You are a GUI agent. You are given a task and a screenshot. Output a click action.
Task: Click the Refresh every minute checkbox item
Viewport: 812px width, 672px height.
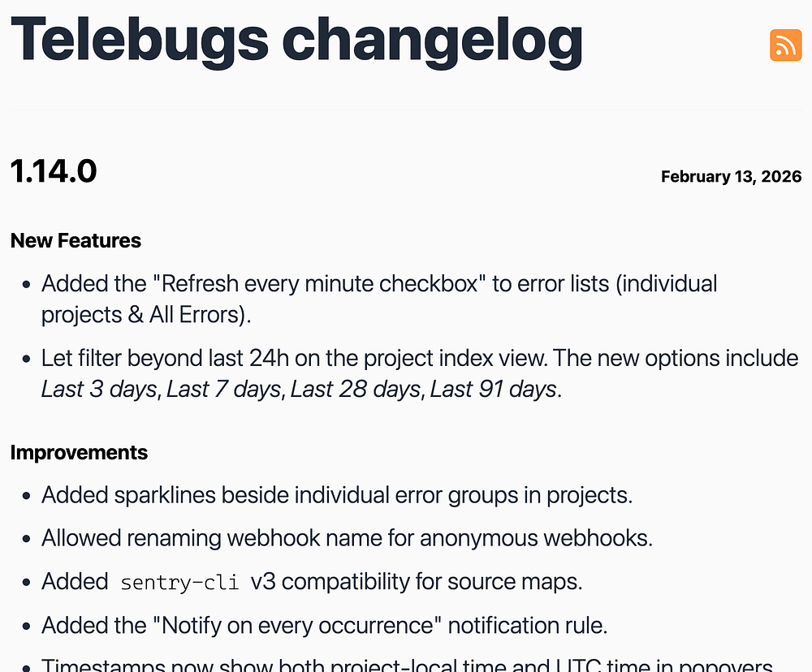coord(379,299)
